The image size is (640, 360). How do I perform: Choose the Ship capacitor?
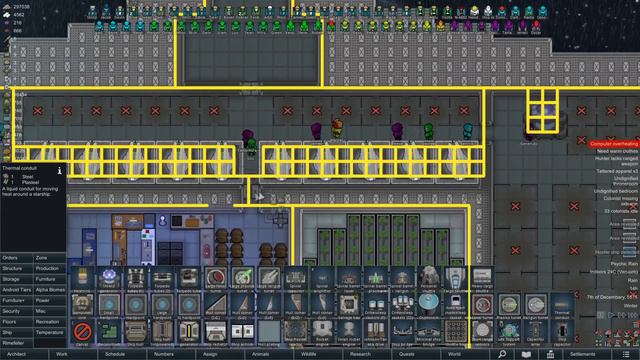coord(562,333)
